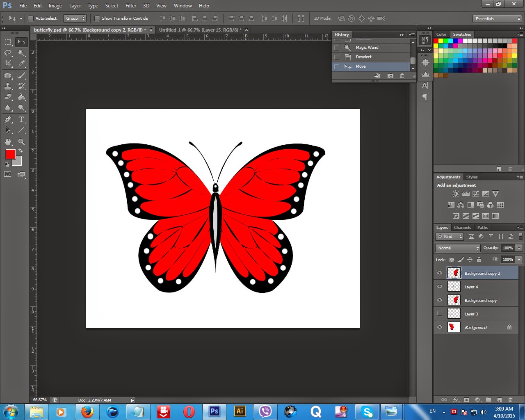This screenshot has width=525, height=420.
Task: Click the Move history state
Action: pyautogui.click(x=360, y=66)
